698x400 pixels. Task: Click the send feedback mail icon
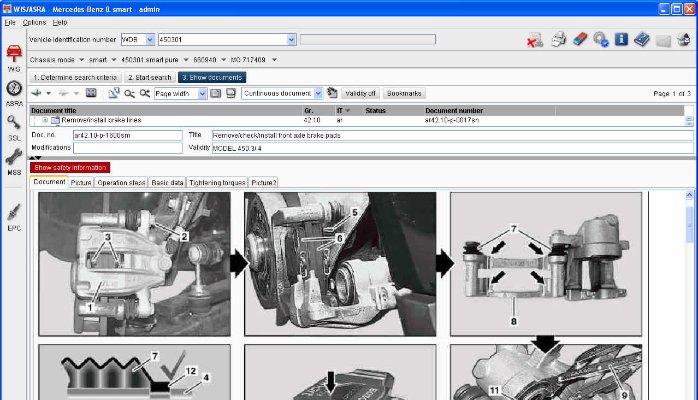pos(683,40)
